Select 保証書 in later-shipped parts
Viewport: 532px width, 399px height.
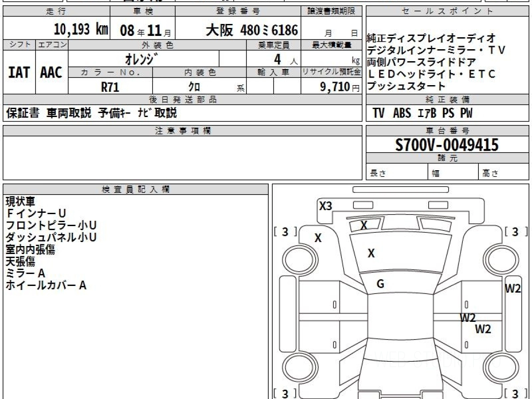tap(23, 113)
